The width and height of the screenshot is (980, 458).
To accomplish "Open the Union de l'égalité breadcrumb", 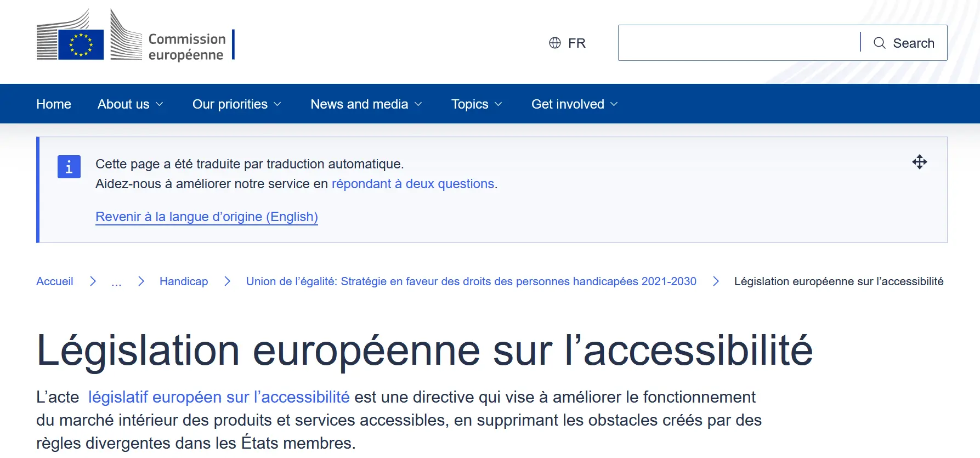I will 471,281.
